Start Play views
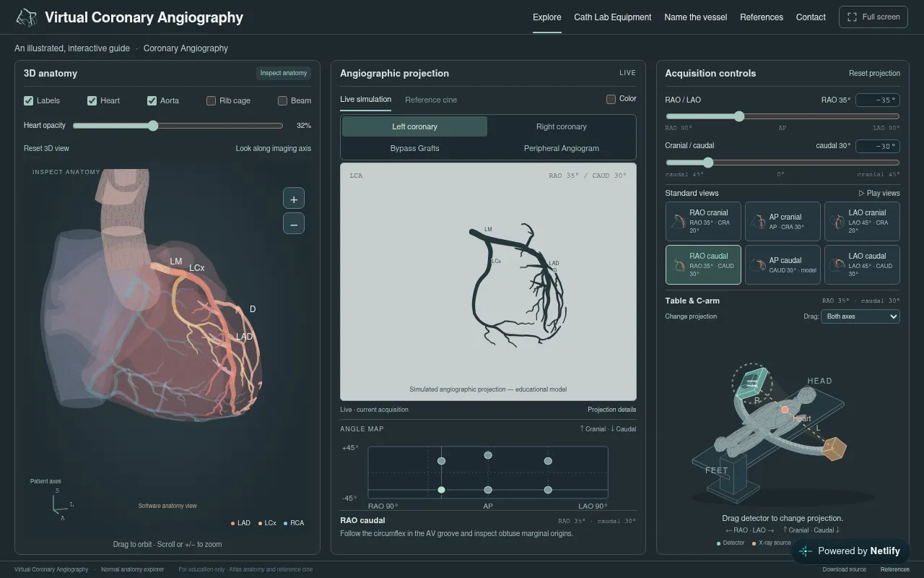 point(879,193)
